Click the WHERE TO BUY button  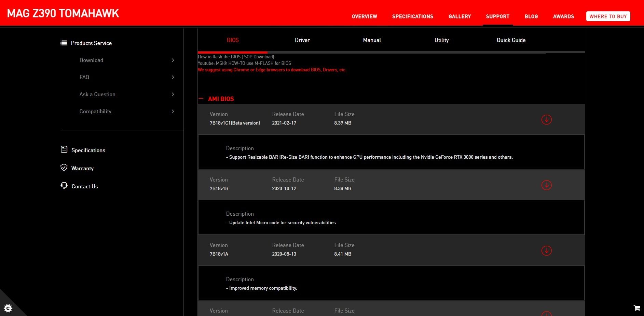(608, 16)
